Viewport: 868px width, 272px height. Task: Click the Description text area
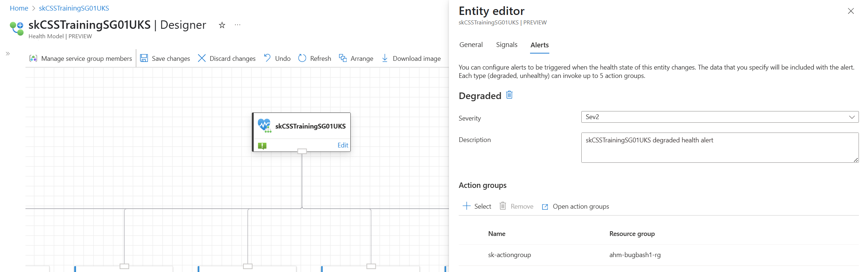[720, 147]
